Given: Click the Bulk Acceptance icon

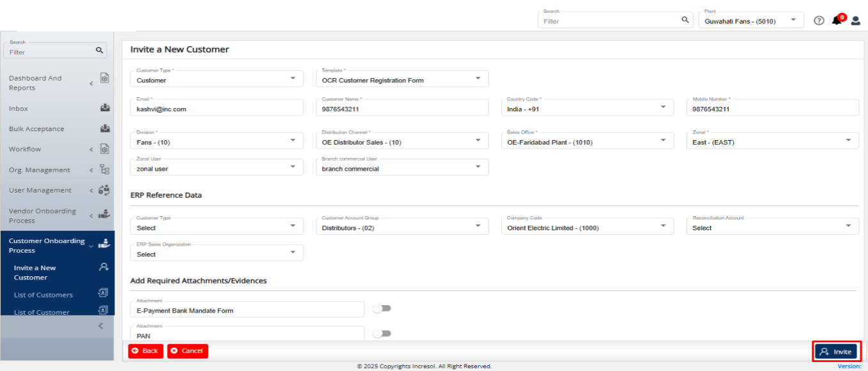Looking at the screenshot, I should [x=105, y=129].
